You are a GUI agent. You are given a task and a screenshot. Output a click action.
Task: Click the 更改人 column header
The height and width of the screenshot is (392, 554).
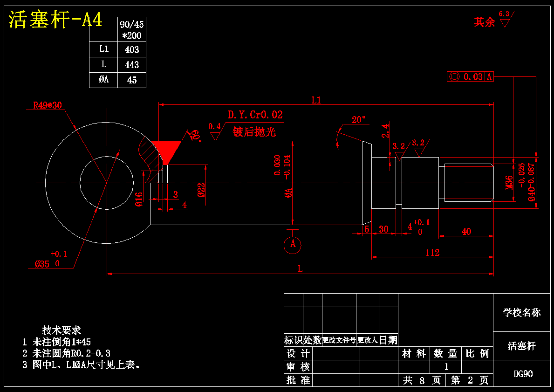[368, 340]
